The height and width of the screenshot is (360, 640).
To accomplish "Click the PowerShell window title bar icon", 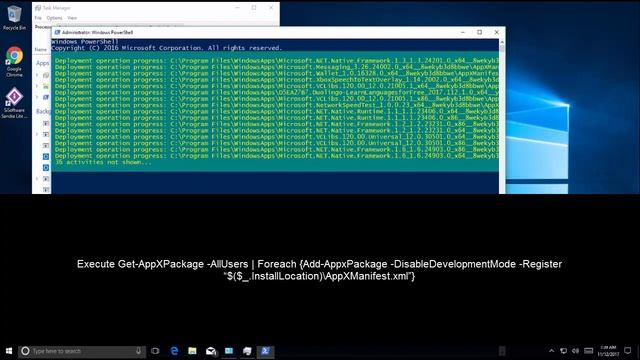I will tap(58, 32).
